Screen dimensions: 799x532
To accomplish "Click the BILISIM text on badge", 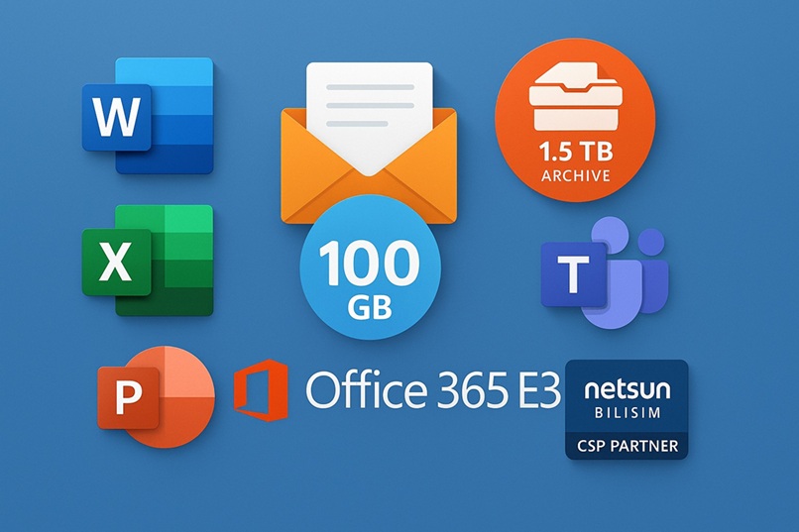I will point(626,411).
